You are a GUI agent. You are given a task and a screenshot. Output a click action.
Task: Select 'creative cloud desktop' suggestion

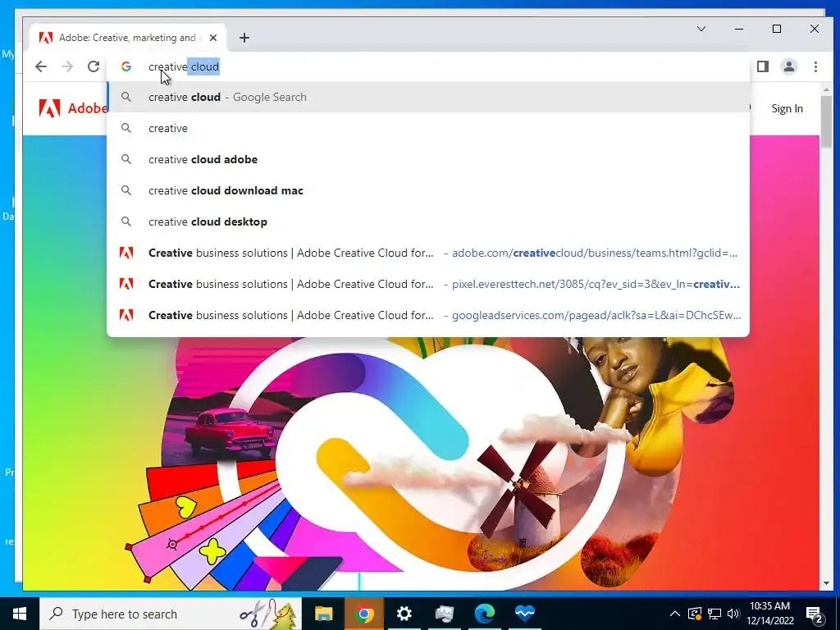coord(428,221)
